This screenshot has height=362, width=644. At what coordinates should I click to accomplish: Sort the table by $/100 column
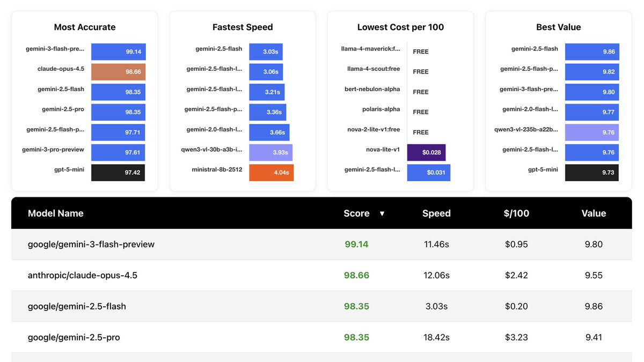click(516, 213)
